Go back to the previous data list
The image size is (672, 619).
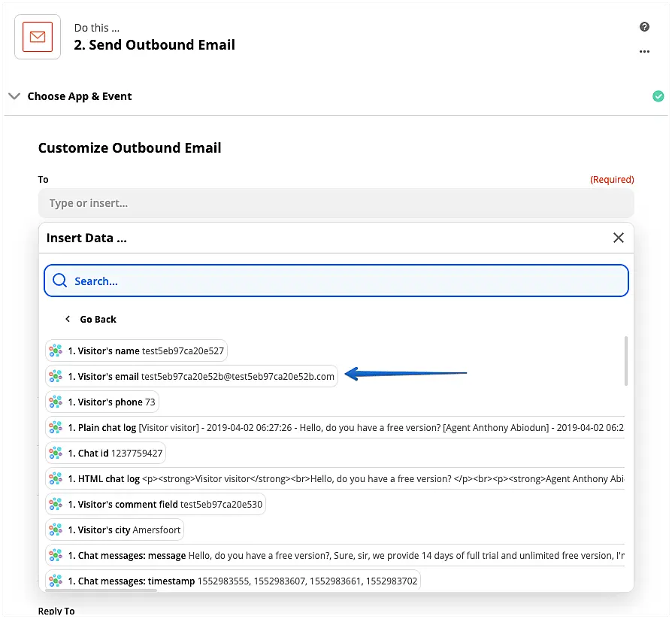91,320
